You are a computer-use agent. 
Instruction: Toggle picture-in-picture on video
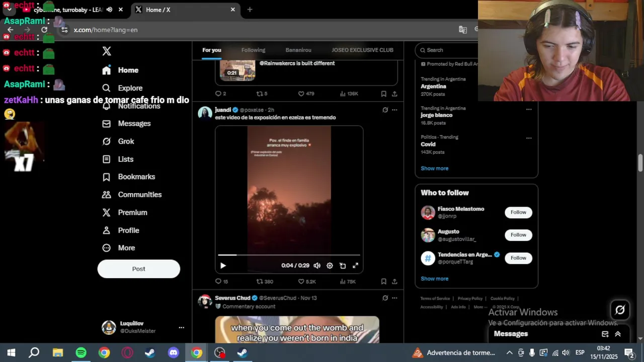(x=343, y=265)
